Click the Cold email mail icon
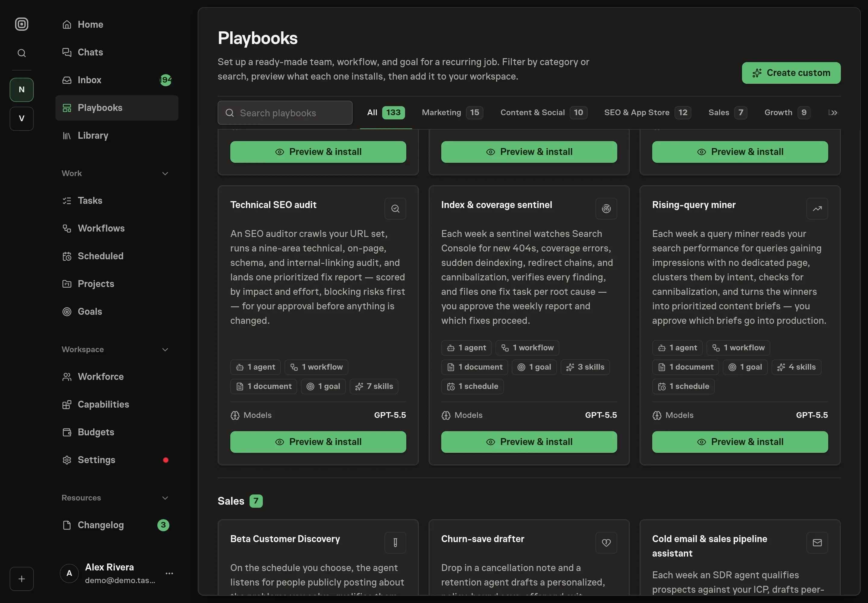 (817, 542)
